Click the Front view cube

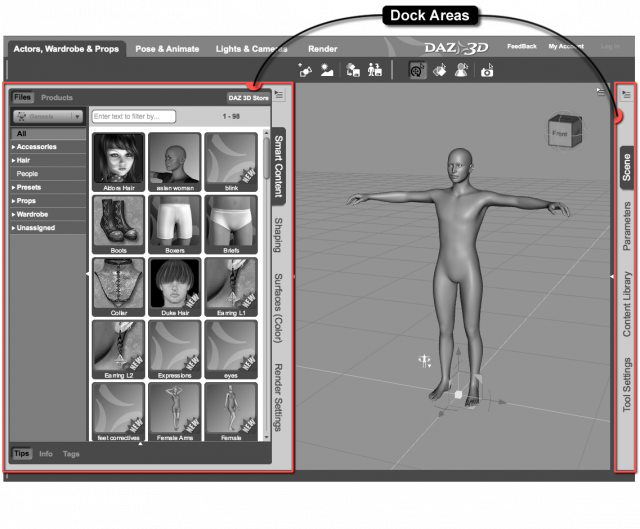click(x=564, y=131)
